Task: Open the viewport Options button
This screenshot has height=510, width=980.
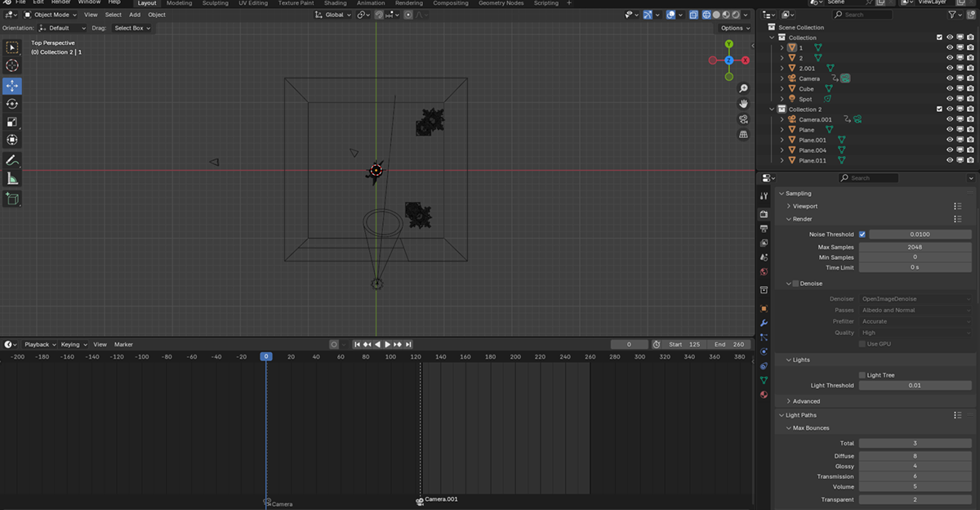Action: pyautogui.click(x=733, y=28)
